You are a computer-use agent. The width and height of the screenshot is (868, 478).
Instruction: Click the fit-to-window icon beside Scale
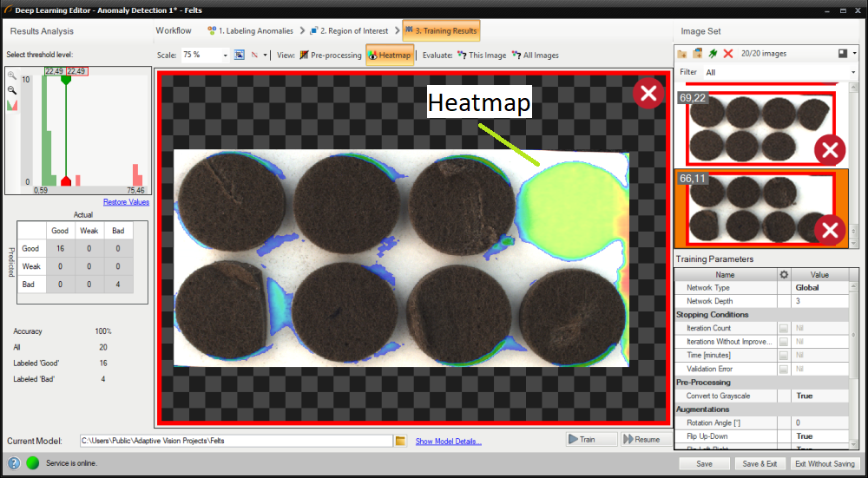coord(240,55)
